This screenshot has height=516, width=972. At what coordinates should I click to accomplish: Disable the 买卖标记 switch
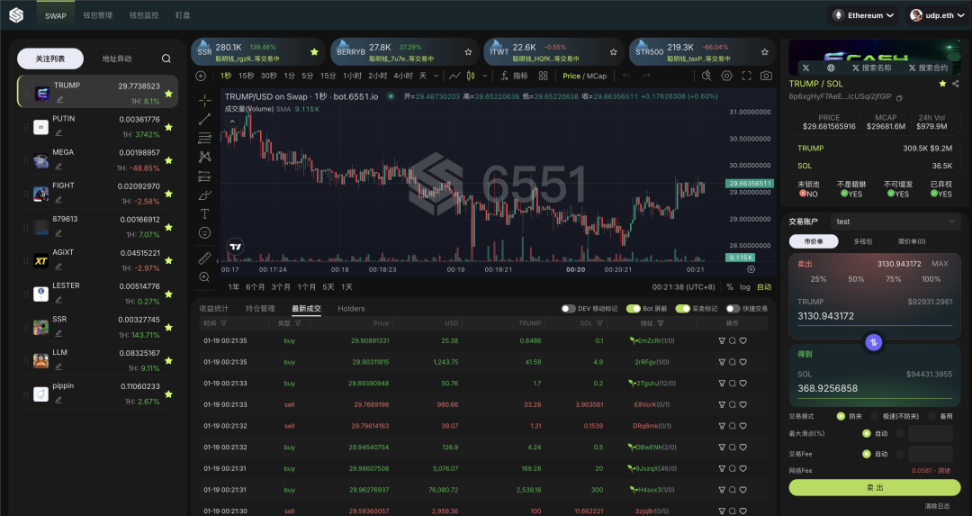pos(683,308)
